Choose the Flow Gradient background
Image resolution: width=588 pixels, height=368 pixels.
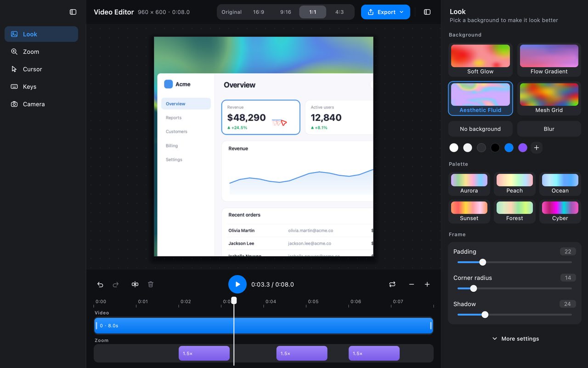click(x=549, y=60)
